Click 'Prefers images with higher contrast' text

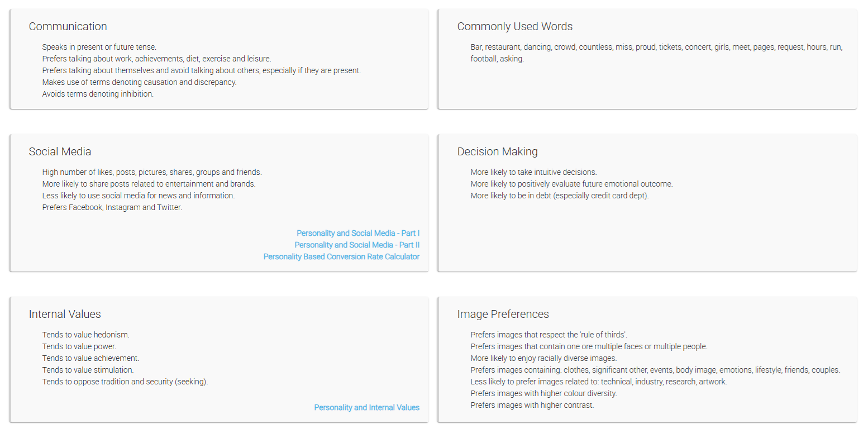point(532,405)
